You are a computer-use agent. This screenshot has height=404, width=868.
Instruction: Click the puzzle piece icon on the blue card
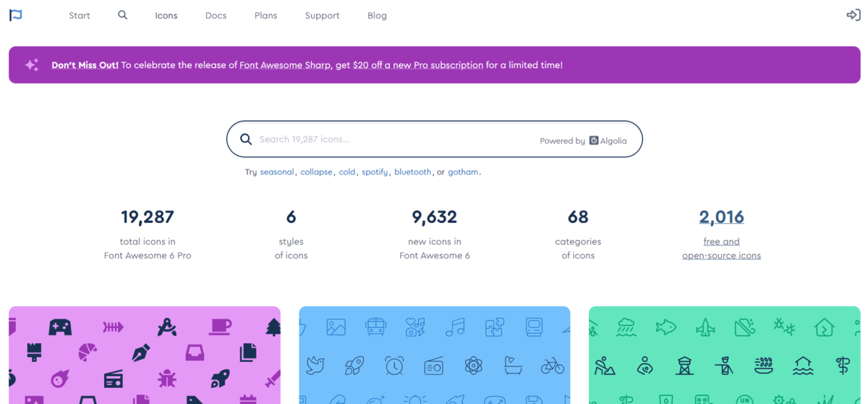tap(495, 327)
